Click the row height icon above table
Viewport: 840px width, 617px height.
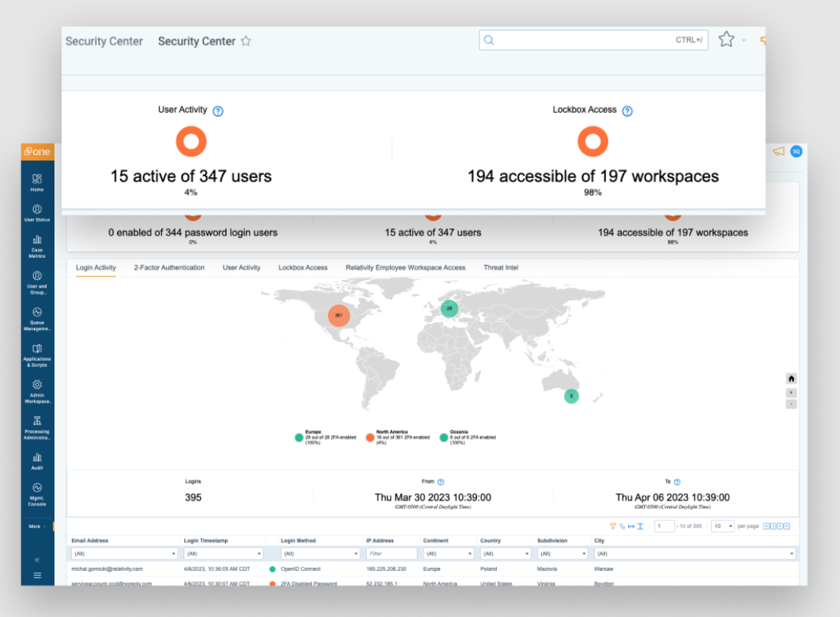[x=640, y=526]
